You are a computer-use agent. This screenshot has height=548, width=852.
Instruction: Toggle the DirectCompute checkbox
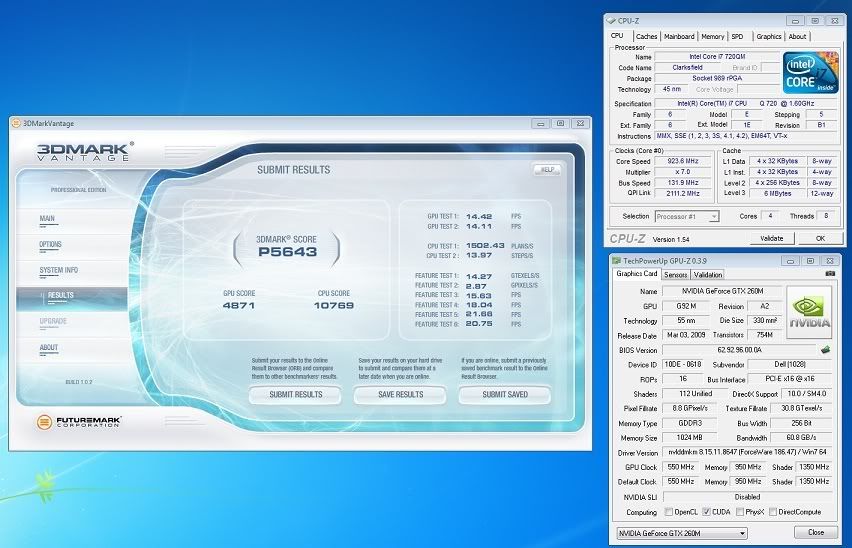tap(773, 512)
